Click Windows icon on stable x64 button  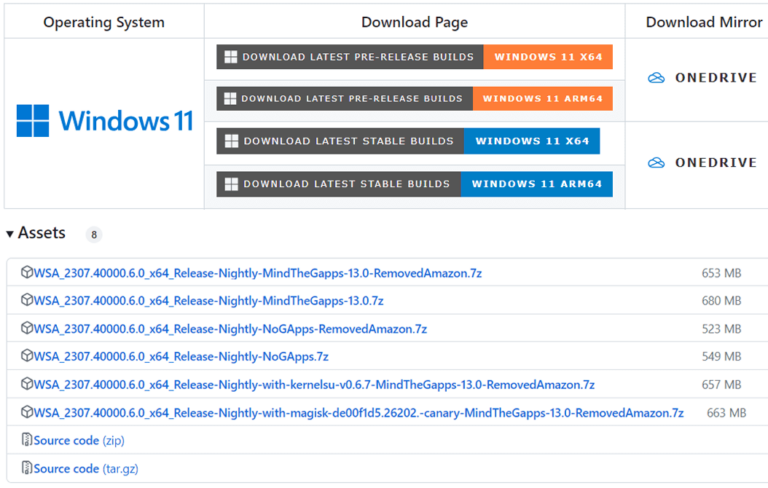[x=230, y=141]
